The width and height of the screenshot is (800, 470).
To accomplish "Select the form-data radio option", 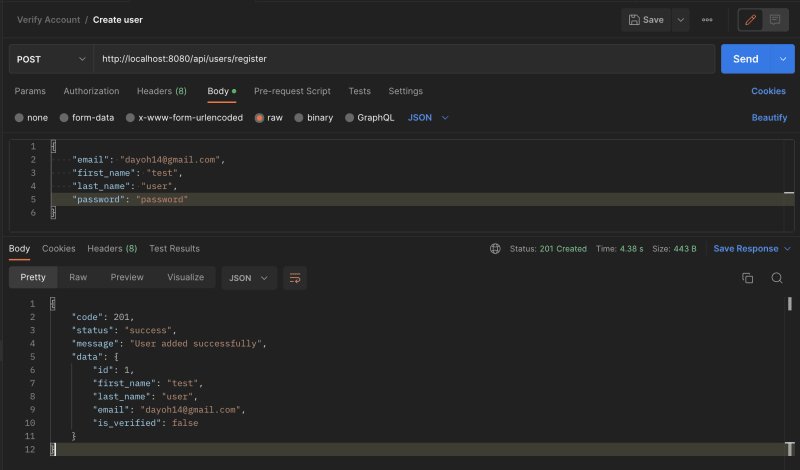I will pos(64,118).
